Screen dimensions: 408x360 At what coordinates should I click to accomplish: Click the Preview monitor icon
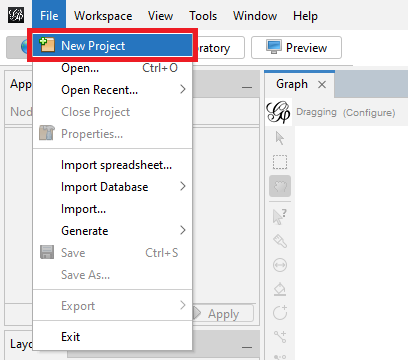click(274, 47)
